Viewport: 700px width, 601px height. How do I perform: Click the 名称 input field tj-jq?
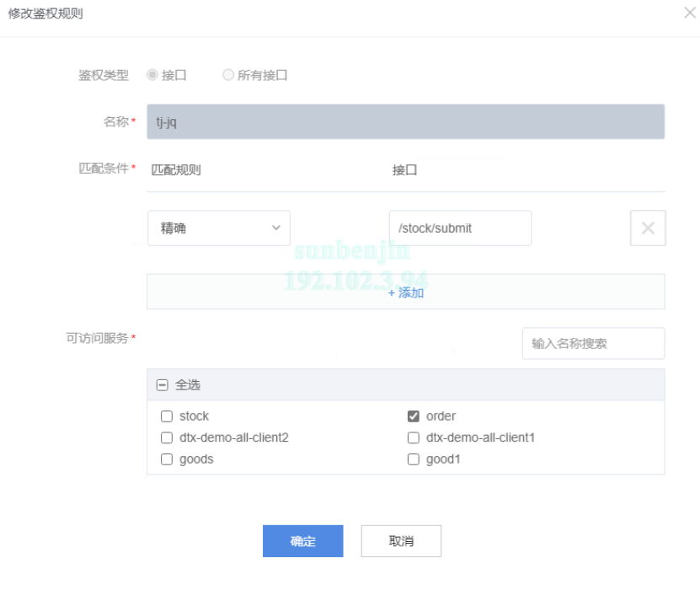tap(405, 121)
